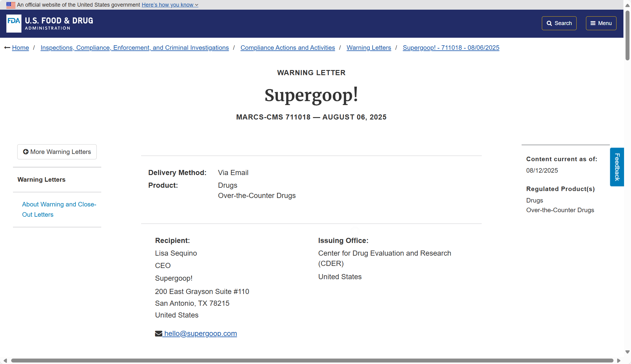The width and height of the screenshot is (631, 364).
Task: Click the Warning Letters breadcrumb link
Action: [369, 48]
